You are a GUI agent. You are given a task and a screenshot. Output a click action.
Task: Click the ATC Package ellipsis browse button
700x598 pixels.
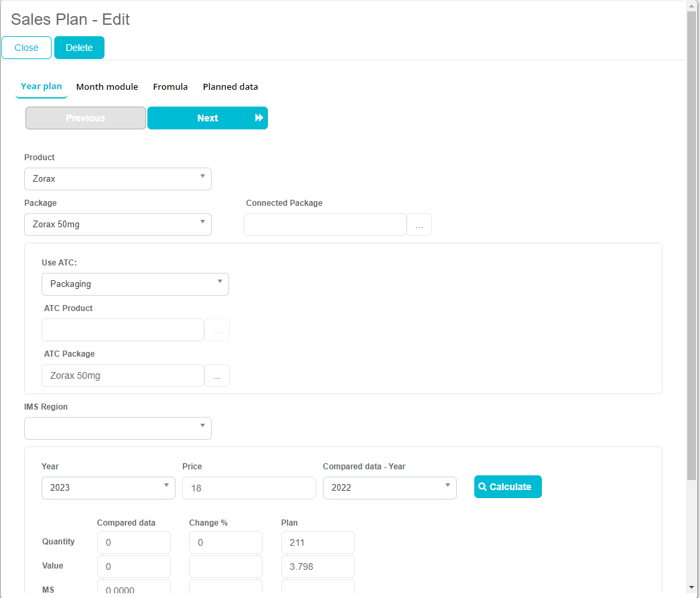(x=217, y=376)
